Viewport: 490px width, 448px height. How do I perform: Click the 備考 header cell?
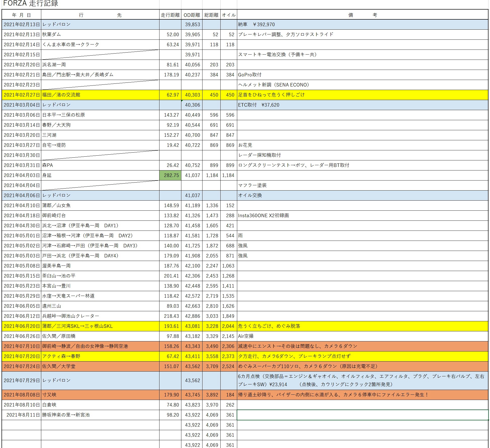coord(362,15)
